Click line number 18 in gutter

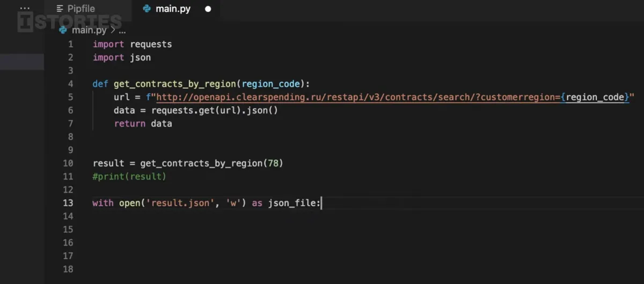[x=68, y=269]
